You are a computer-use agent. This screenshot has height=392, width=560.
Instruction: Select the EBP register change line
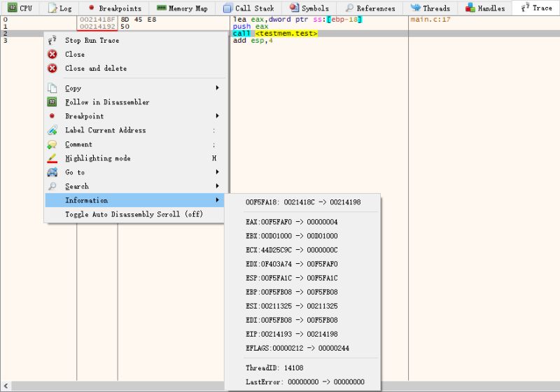point(303,292)
